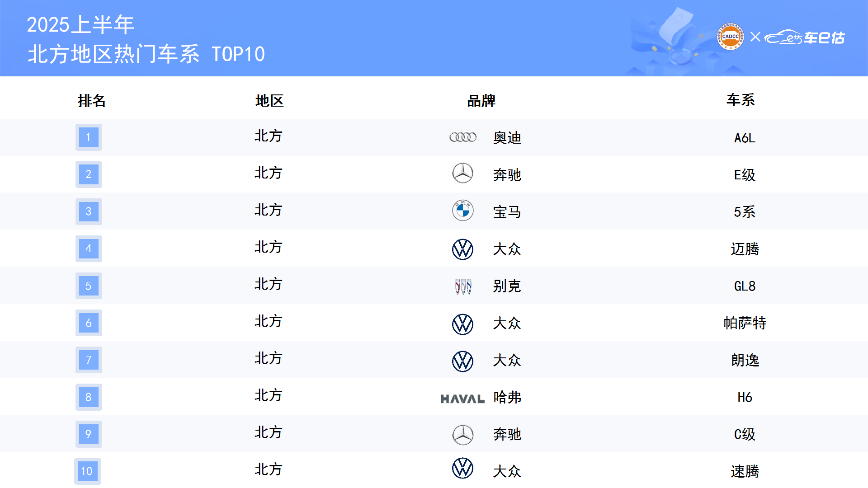Select the brand name 大众 in the 朗逸 row
The image size is (868, 488).
tap(507, 360)
